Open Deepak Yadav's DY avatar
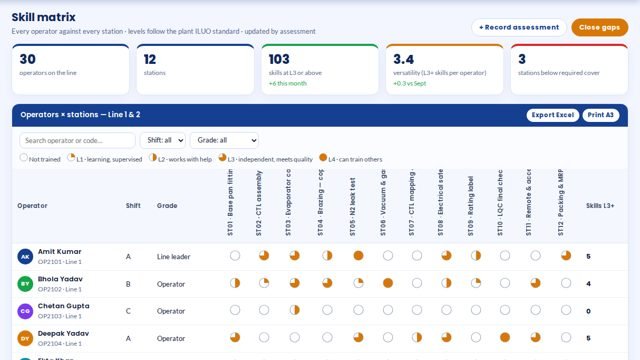Screen dimensions: 640x360 pos(25,338)
